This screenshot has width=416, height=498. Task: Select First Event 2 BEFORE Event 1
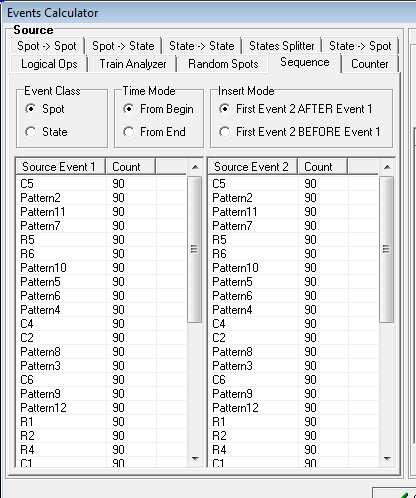[x=225, y=132]
